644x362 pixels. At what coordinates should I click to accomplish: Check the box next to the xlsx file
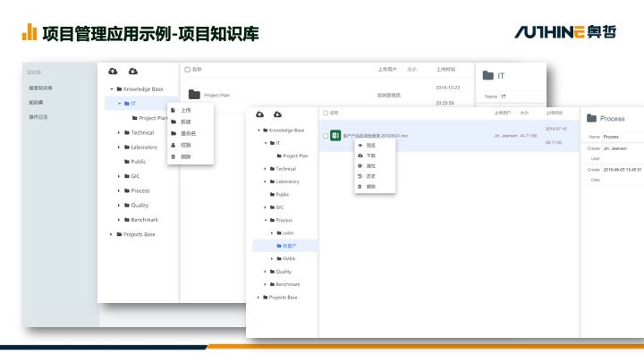click(x=325, y=136)
